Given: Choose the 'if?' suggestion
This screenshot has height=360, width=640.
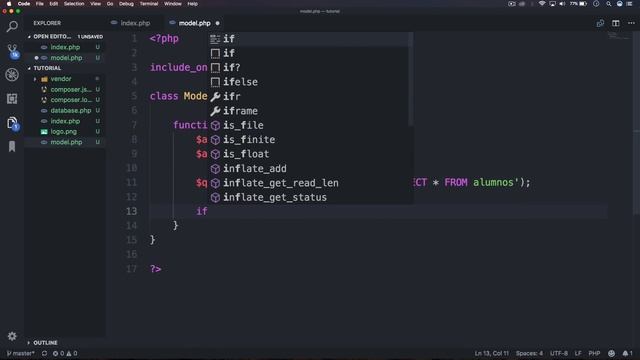Looking at the screenshot, I should tap(310, 67).
